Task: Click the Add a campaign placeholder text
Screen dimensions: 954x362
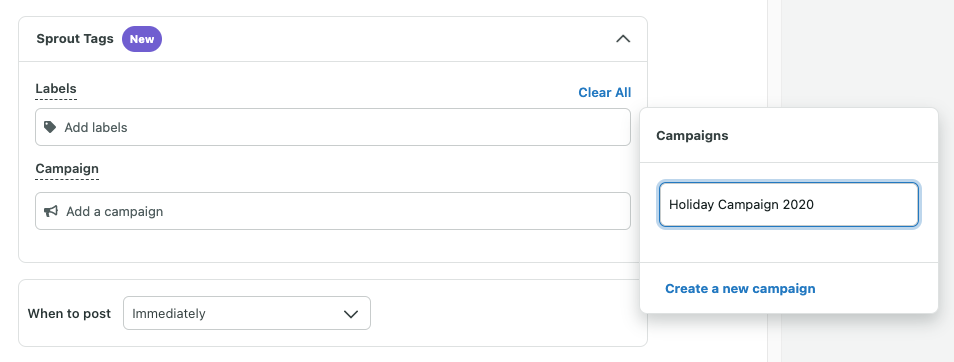Action: point(114,212)
